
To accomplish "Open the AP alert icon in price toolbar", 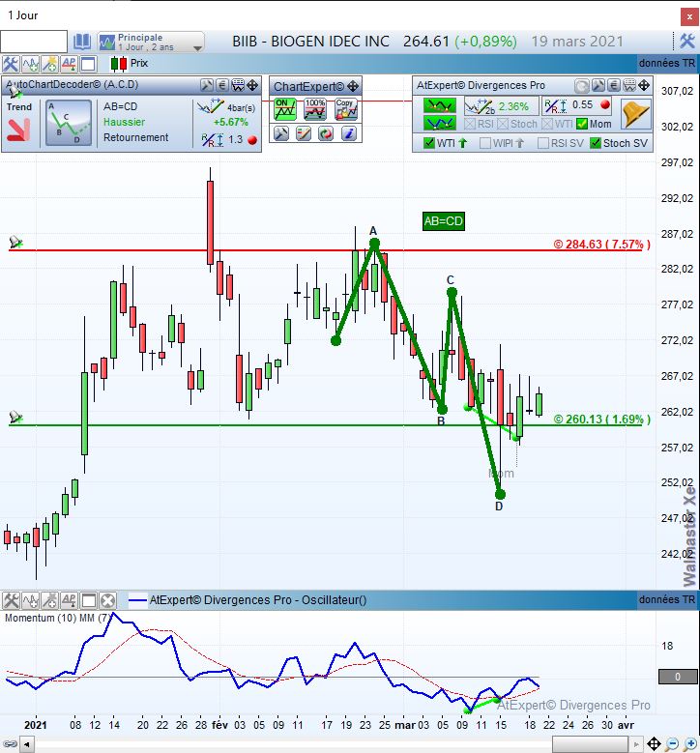I will [70, 64].
